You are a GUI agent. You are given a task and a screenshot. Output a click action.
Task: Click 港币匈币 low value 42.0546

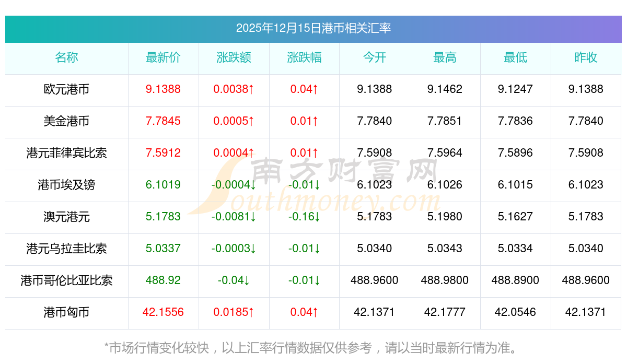click(x=515, y=312)
